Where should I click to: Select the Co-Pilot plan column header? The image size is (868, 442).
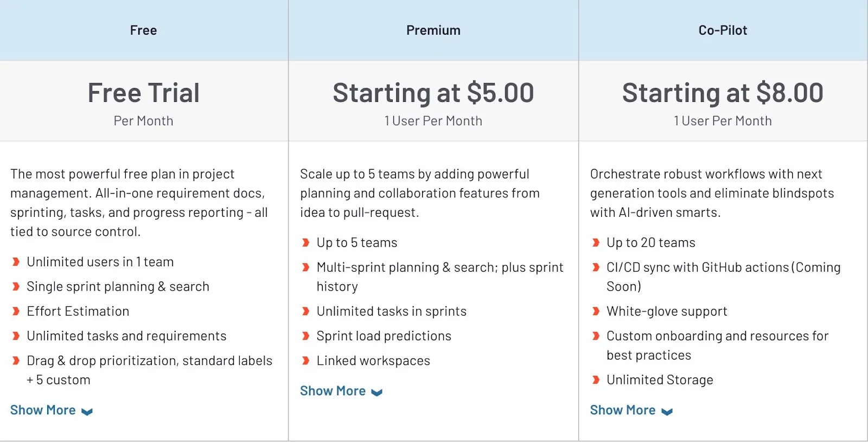[723, 30]
